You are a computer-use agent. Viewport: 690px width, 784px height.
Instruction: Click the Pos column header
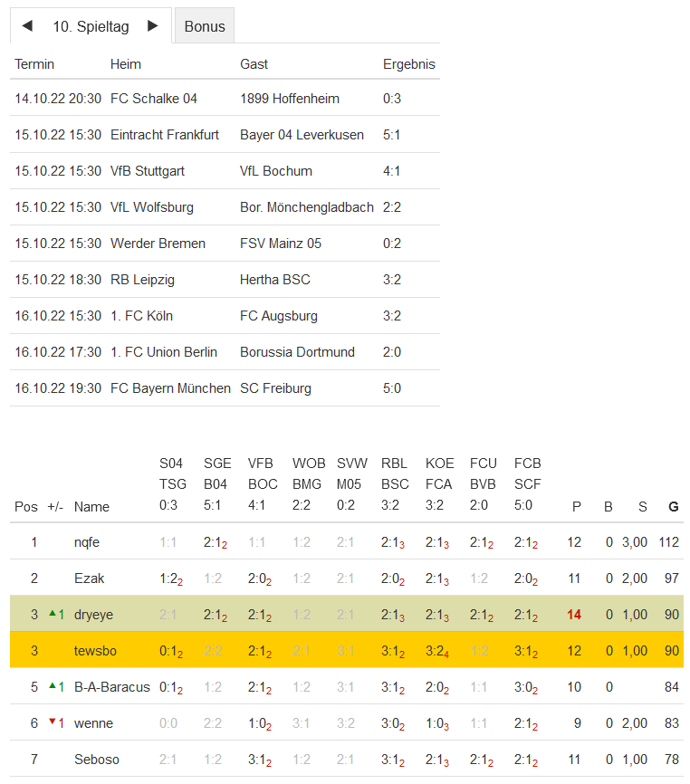(x=26, y=507)
